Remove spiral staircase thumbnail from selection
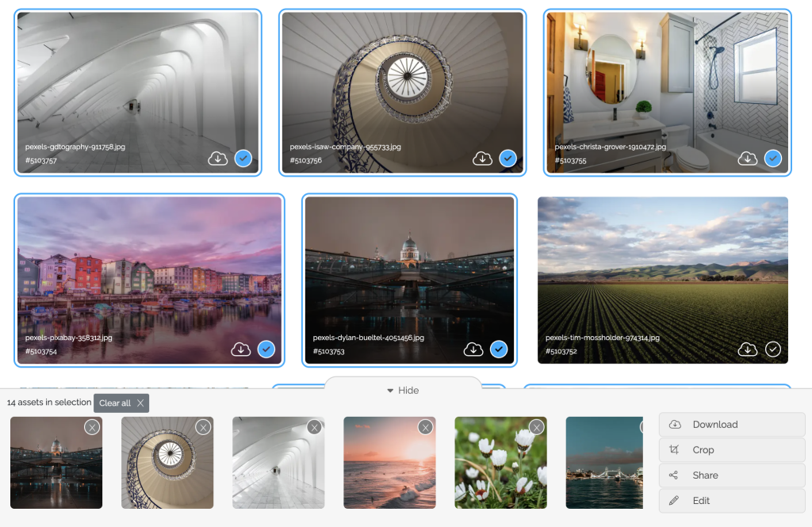This screenshot has width=812, height=527. click(203, 428)
